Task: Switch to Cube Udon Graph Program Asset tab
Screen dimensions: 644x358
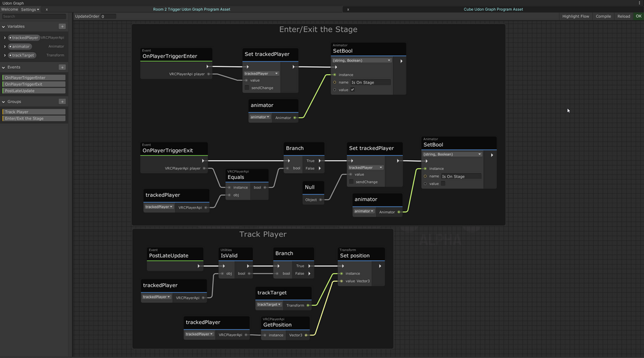Action: (493, 10)
